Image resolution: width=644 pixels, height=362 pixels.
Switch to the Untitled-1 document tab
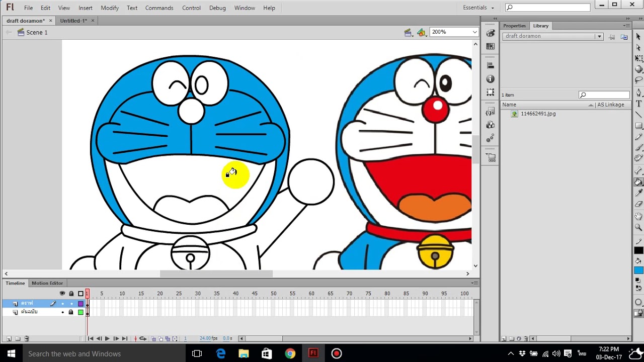[x=73, y=21]
